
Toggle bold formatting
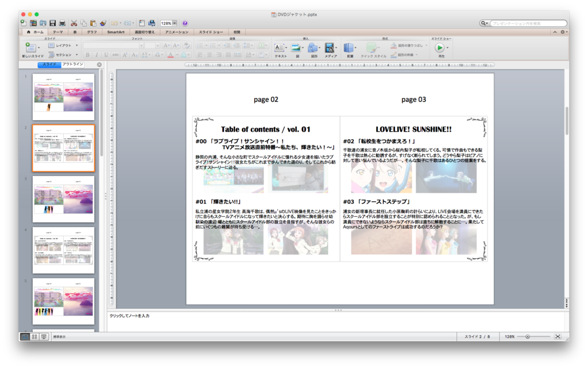click(x=88, y=55)
